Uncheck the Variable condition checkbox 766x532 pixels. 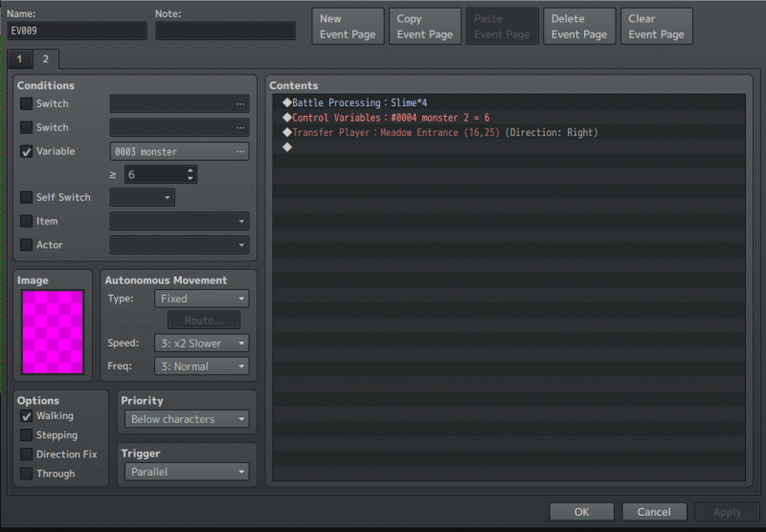[x=27, y=151]
